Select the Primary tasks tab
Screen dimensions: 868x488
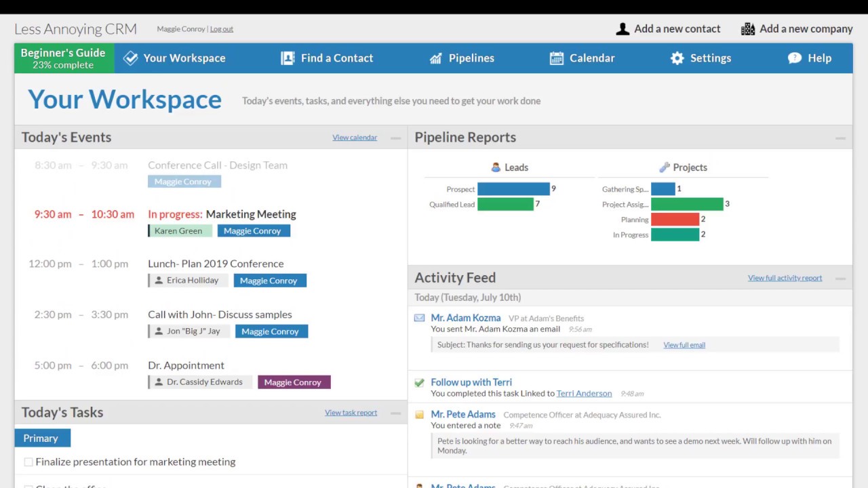click(x=41, y=438)
